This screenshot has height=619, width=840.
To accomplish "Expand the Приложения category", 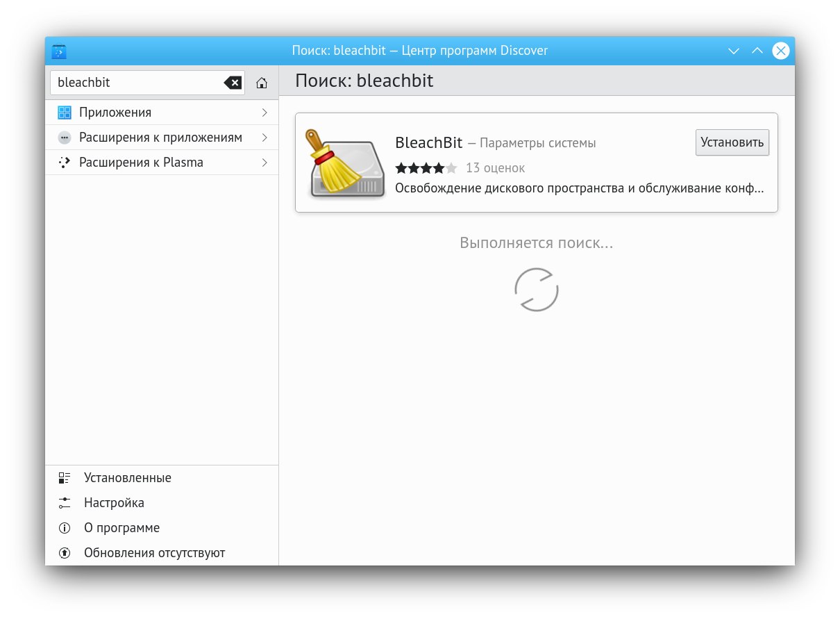I will pos(264,113).
